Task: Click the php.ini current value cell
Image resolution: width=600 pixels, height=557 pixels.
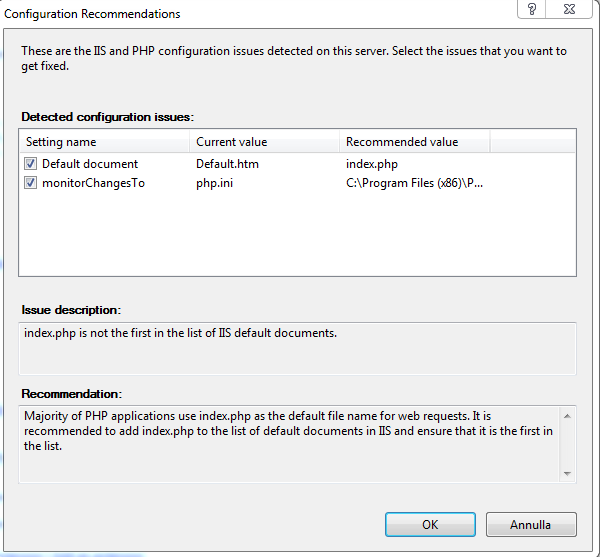Action: point(214,183)
